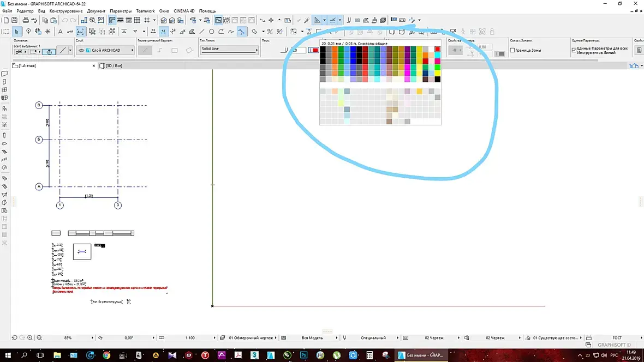644x362 pixels.
Task: Save the project with the floppy disk icon
Action: pyautogui.click(x=14, y=20)
